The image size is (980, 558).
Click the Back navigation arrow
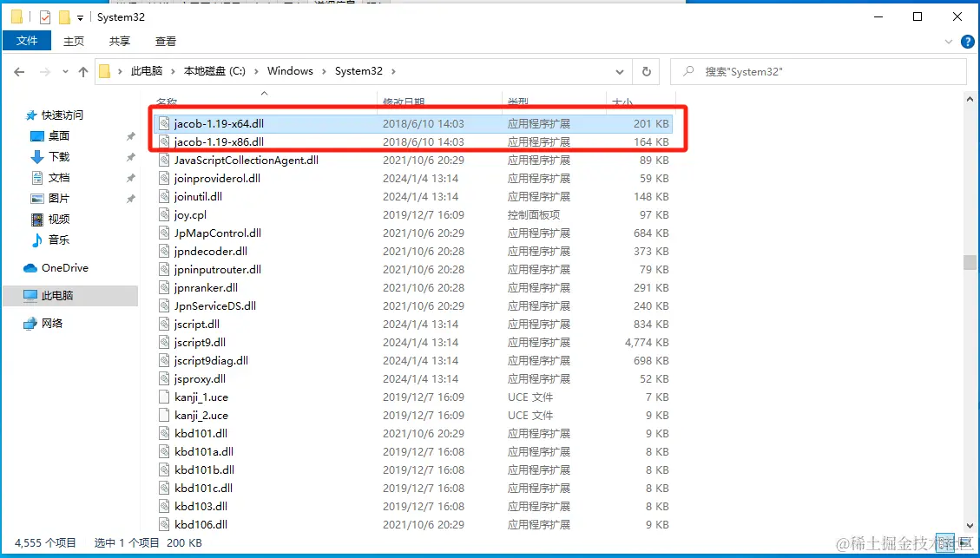point(19,72)
